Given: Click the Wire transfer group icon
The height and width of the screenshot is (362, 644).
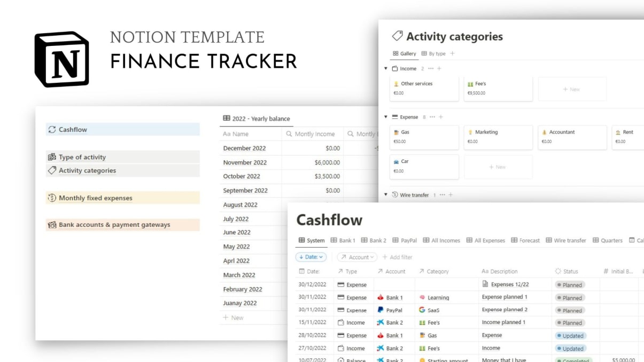Looking at the screenshot, I should point(395,195).
